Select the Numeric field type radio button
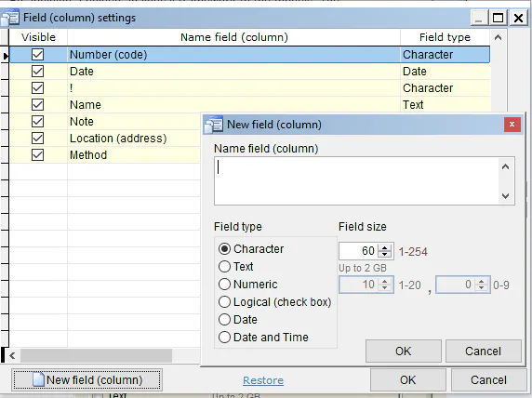This screenshot has height=398, width=532. pos(224,284)
